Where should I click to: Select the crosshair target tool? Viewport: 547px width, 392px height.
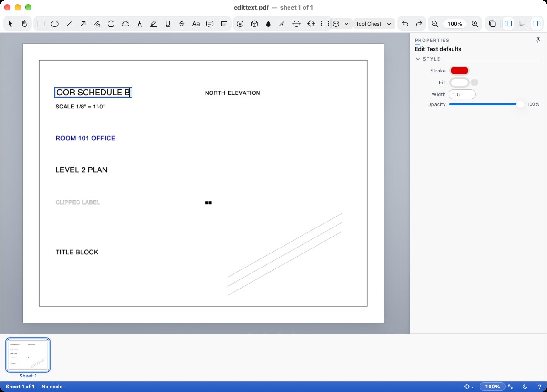(x=311, y=24)
